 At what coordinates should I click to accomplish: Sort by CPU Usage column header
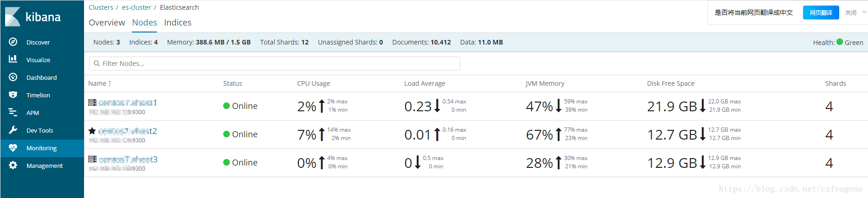(x=313, y=83)
